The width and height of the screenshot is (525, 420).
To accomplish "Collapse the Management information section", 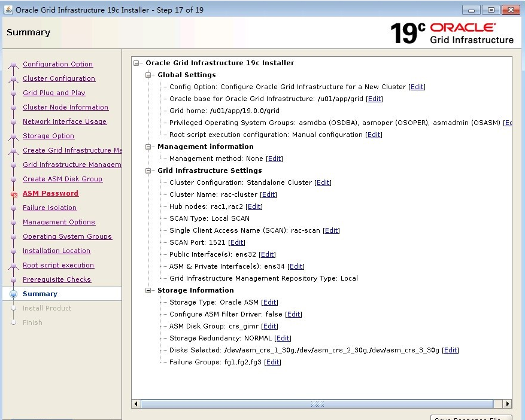I will (149, 147).
